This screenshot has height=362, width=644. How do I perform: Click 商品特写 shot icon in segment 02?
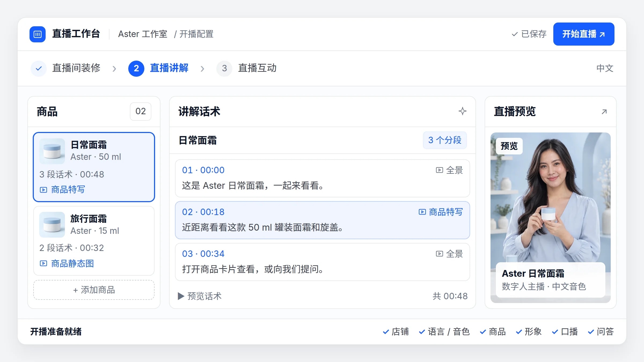coord(422,212)
